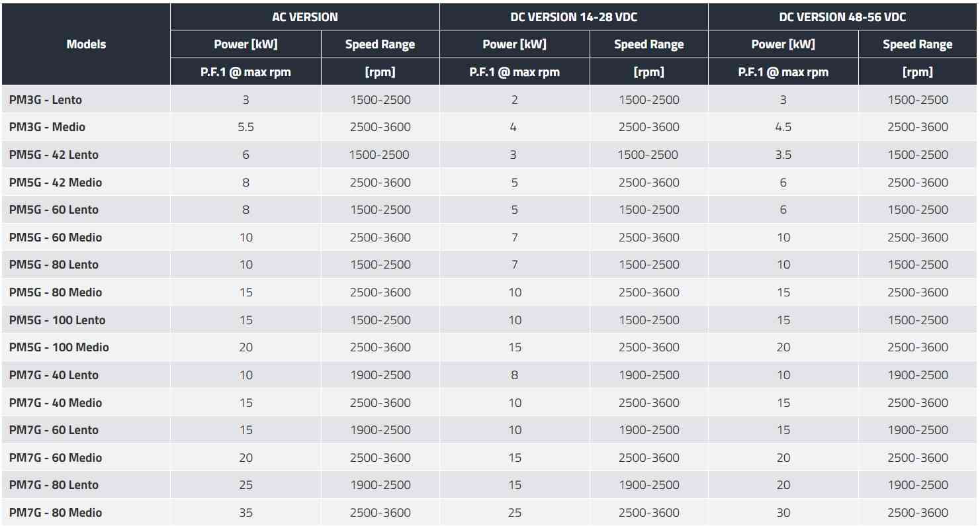Click Speed Range header under DC 48-56 VDC
This screenshot has height=526, width=980.
click(x=917, y=44)
